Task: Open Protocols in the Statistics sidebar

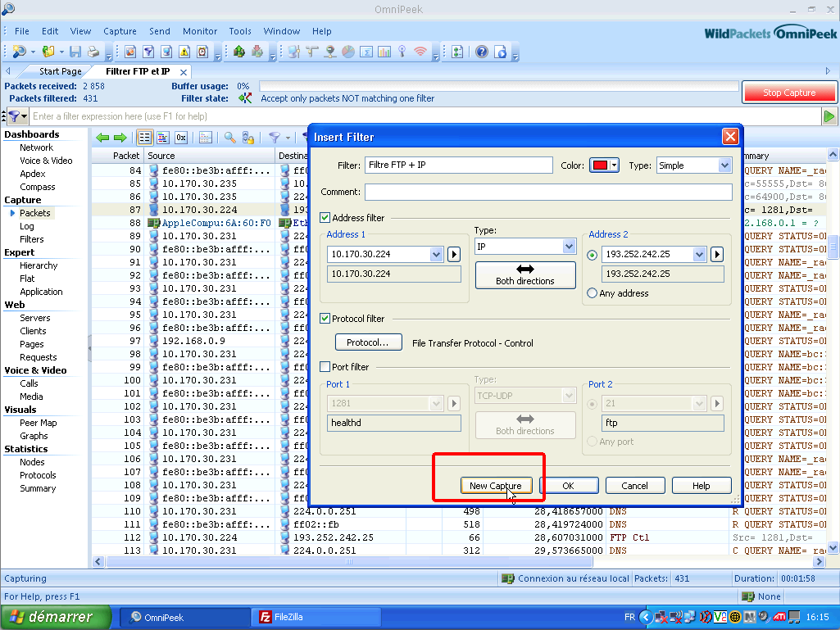Action: coord(38,475)
